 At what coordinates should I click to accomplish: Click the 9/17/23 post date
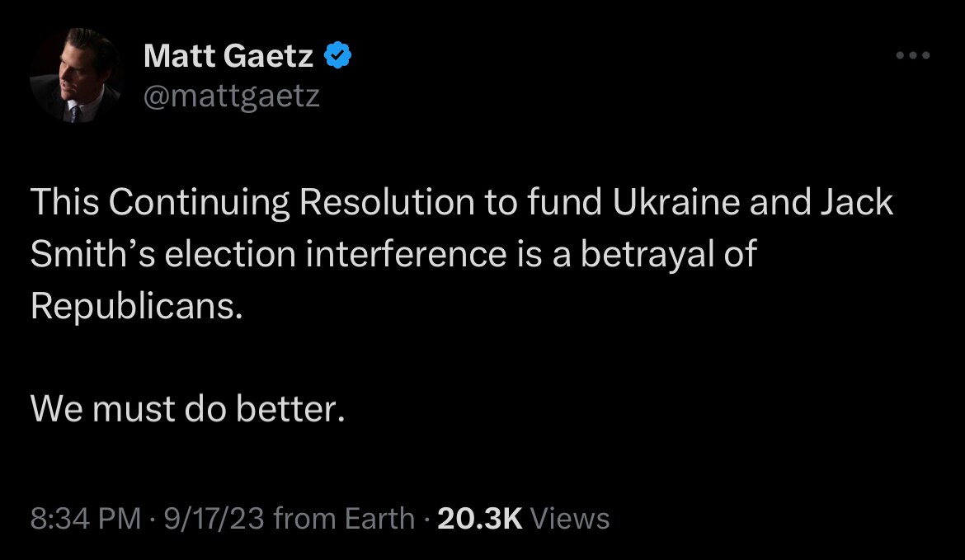pyautogui.click(x=214, y=518)
